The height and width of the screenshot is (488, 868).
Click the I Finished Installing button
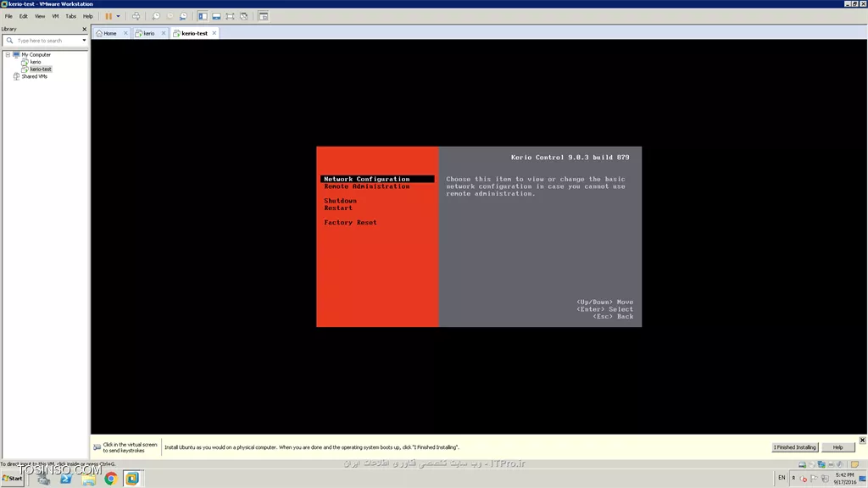[795, 447]
